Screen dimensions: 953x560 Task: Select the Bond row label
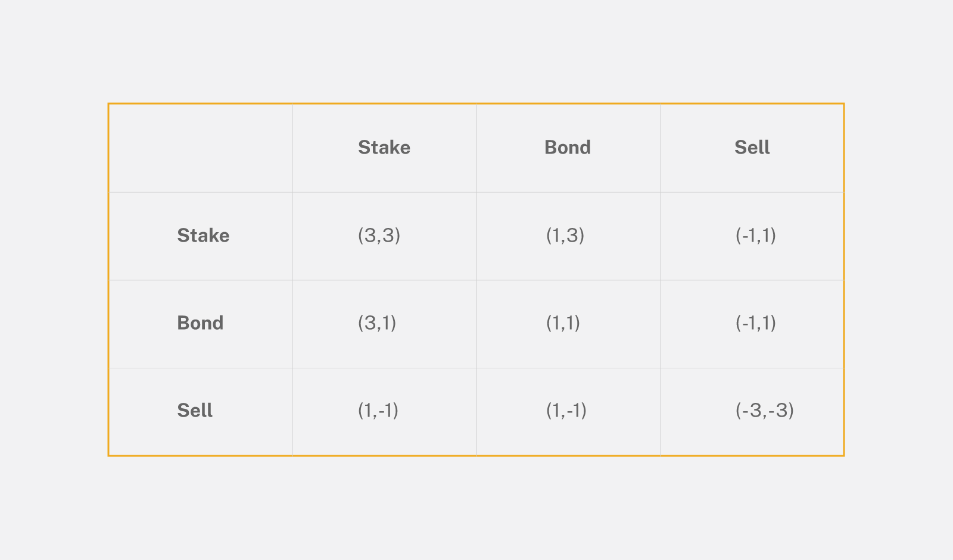coord(200,323)
